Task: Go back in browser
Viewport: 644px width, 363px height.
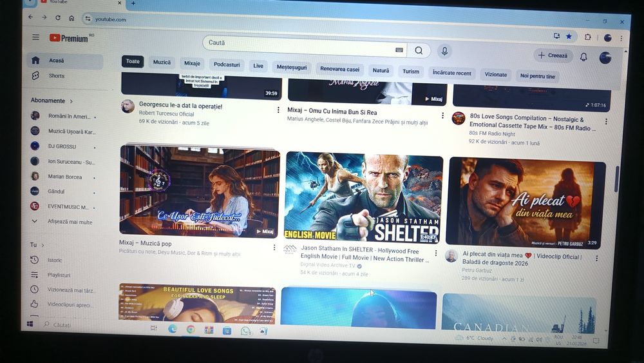Action: [30, 17]
